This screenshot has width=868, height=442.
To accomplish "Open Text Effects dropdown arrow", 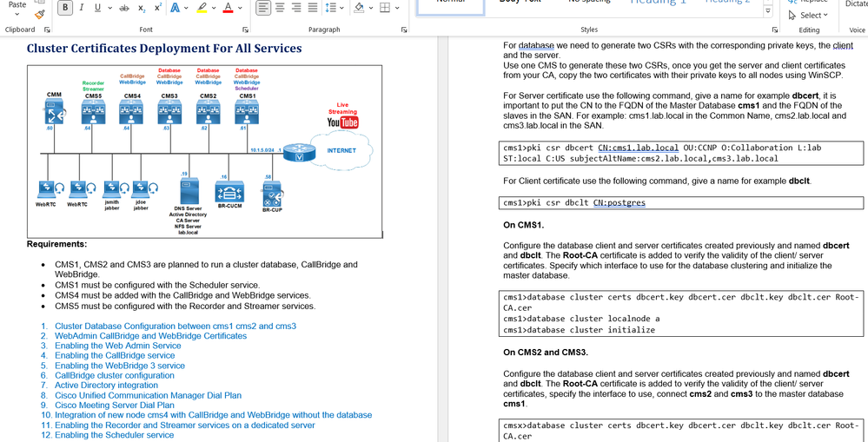I will pyautogui.click(x=186, y=8).
